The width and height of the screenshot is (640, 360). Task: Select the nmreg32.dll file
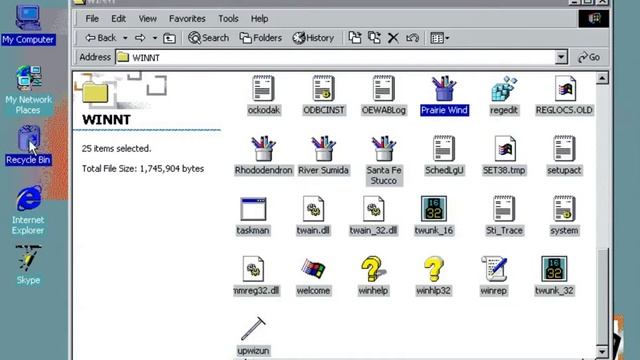253,269
